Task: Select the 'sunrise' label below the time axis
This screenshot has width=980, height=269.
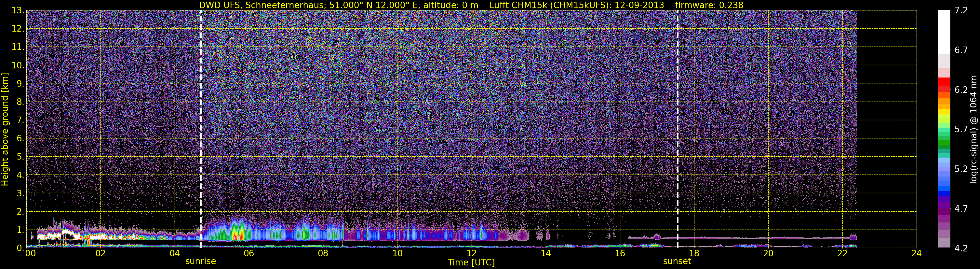Action: coord(200,262)
